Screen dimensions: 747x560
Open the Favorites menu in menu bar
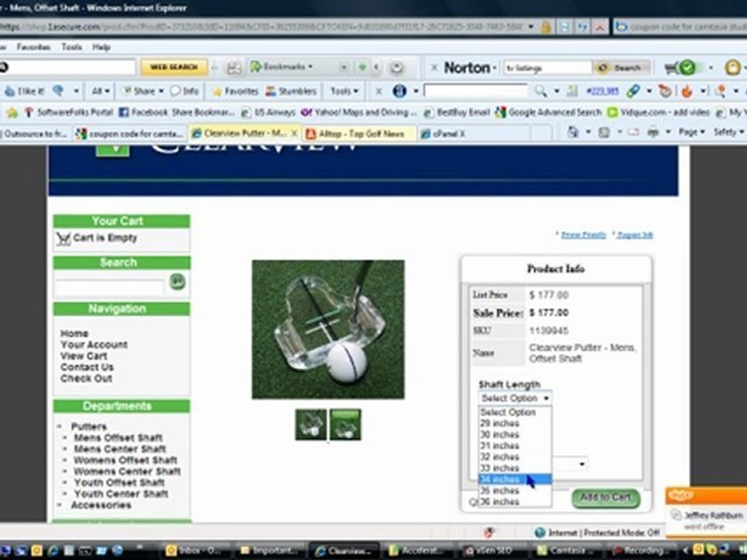tap(33, 47)
